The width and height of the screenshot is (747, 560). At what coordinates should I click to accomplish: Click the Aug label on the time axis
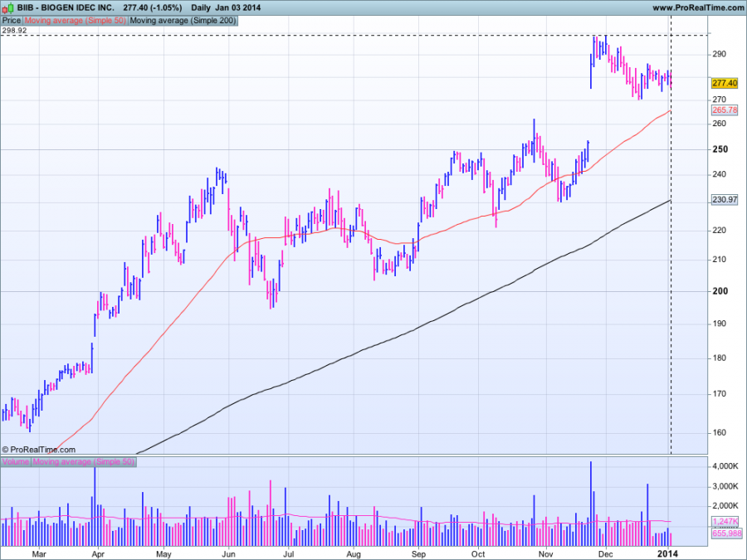tap(354, 554)
